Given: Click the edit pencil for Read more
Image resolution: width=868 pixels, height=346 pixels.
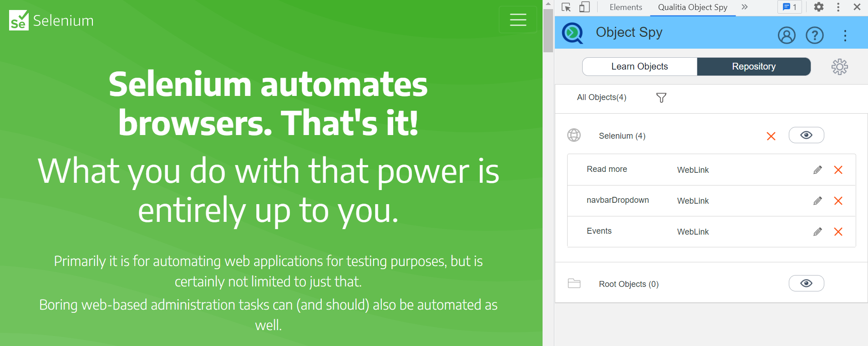Looking at the screenshot, I should coord(817,170).
